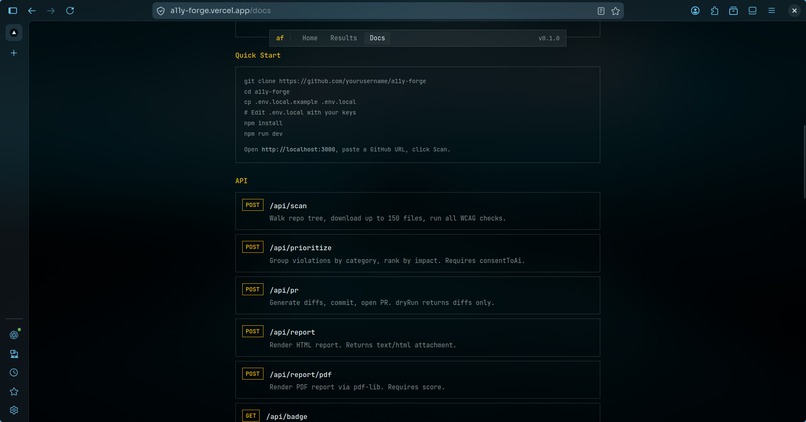806x422 pixels.
Task: Click the POST badge for /api/report/pdf
Action: click(252, 374)
